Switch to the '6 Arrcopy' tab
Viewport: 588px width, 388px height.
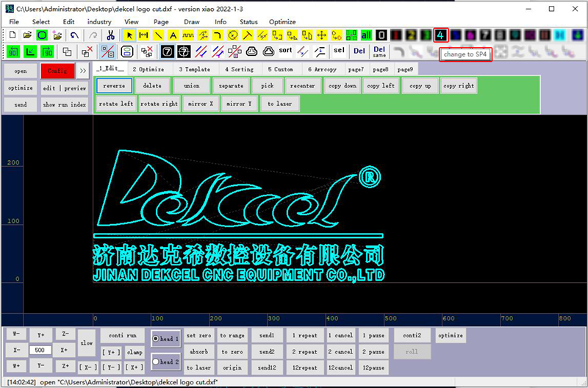click(x=322, y=69)
